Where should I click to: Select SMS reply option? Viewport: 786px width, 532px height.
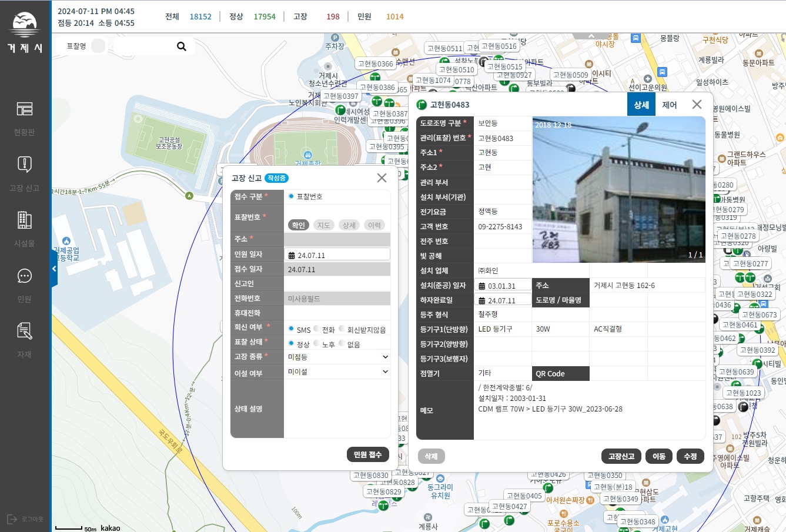[x=291, y=329]
